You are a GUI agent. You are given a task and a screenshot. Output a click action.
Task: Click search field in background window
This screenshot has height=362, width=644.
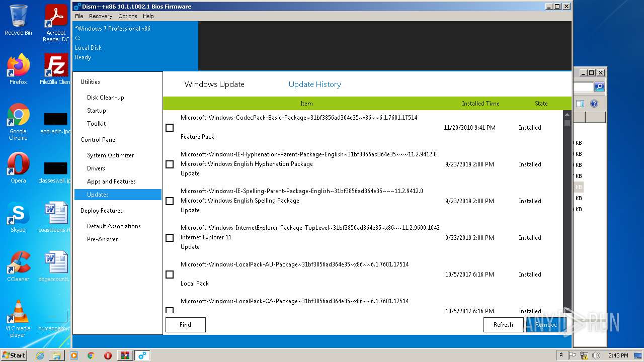point(584,87)
